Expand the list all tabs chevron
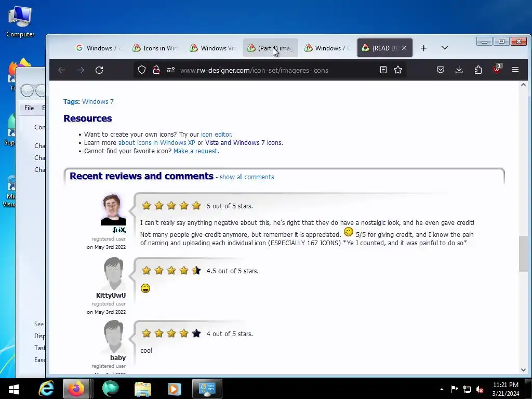Screen dimensions: 532x399 (x=445, y=48)
